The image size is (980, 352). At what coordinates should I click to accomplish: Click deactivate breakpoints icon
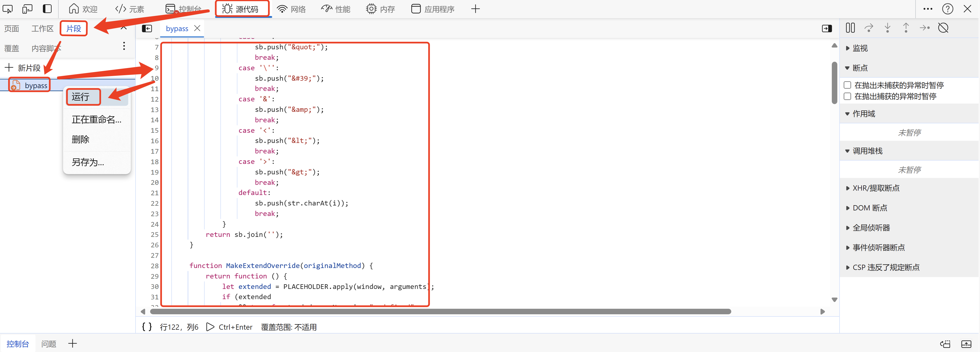(943, 28)
